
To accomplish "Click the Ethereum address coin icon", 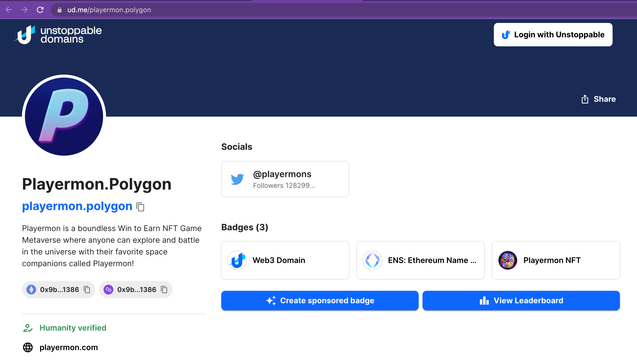I will (31, 290).
